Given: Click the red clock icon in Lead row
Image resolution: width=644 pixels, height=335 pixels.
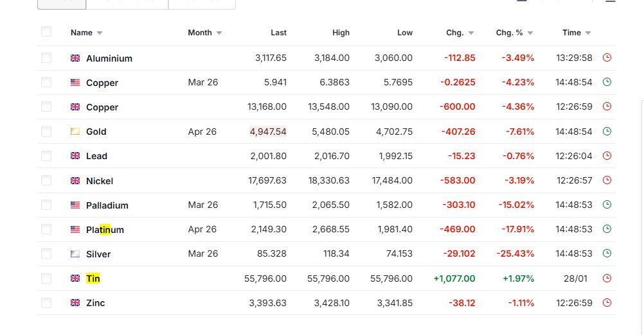Looking at the screenshot, I should [607, 156].
